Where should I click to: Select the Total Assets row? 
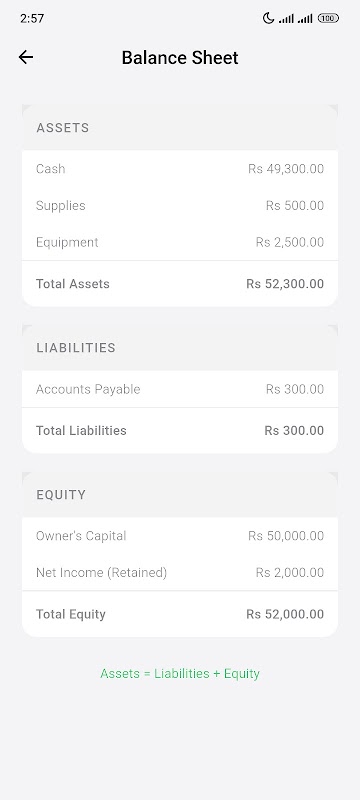(x=180, y=284)
